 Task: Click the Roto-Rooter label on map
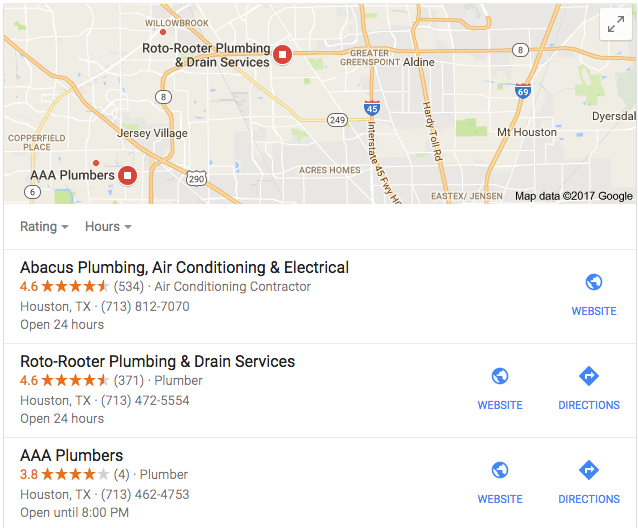pos(206,55)
